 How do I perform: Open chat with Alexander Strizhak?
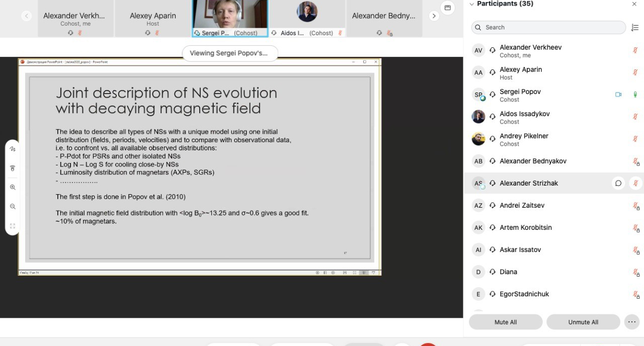coord(618,183)
